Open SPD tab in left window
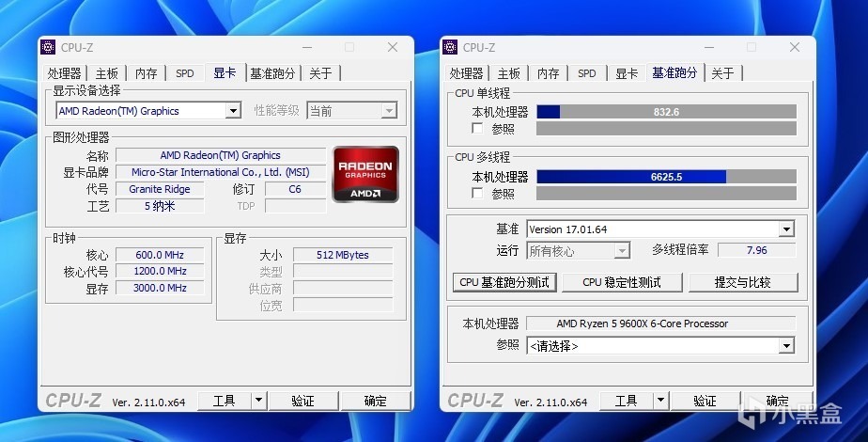Viewport: 868px width, 442px height. 185,73
